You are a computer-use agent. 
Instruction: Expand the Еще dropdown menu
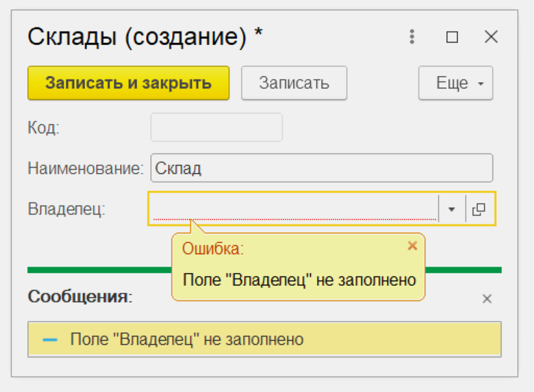456,83
